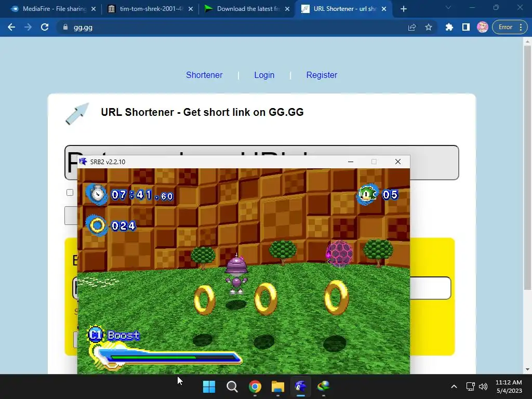Click the SRB2 window title bar icon
The image size is (532, 399).
pyautogui.click(x=83, y=162)
